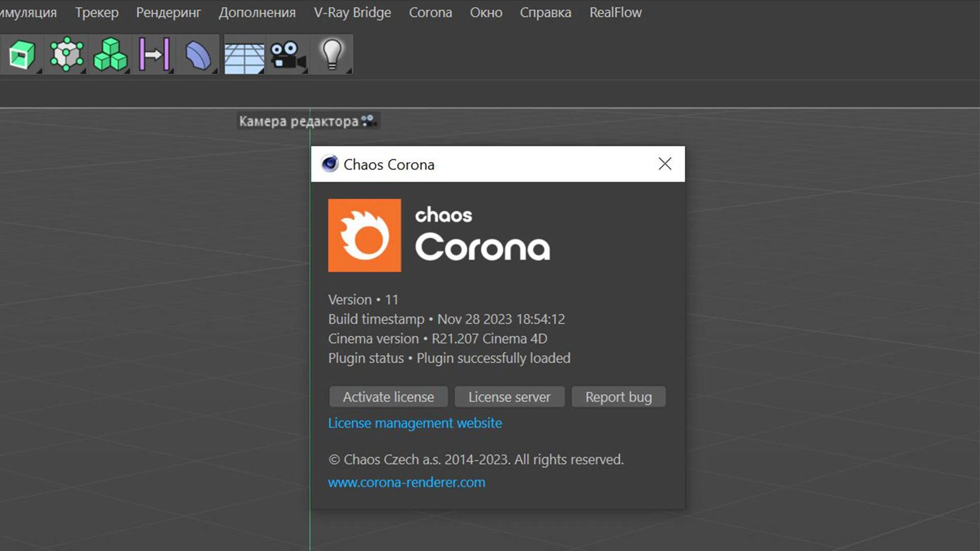Open the Окно menu
Viewport: 980px width, 551px height.
486,12
